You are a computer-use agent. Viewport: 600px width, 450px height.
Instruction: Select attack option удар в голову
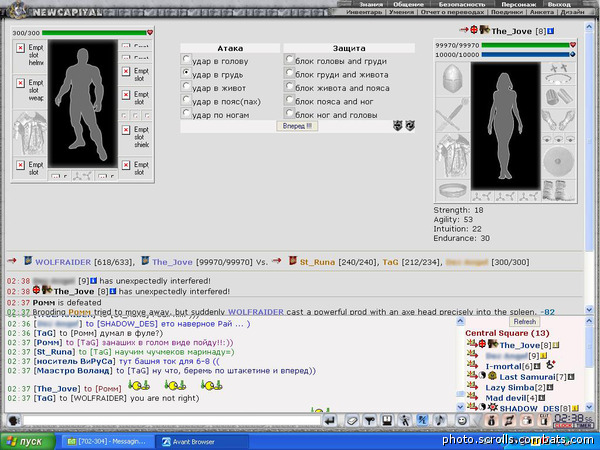tap(186, 59)
